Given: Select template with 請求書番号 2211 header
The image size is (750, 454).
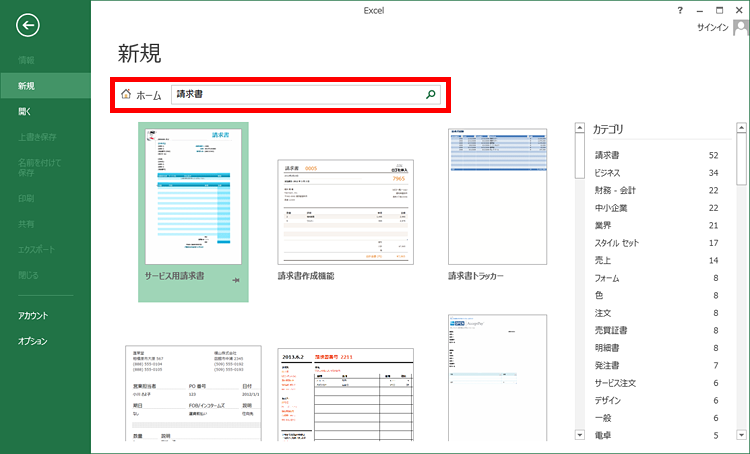Looking at the screenshot, I should tap(345, 394).
